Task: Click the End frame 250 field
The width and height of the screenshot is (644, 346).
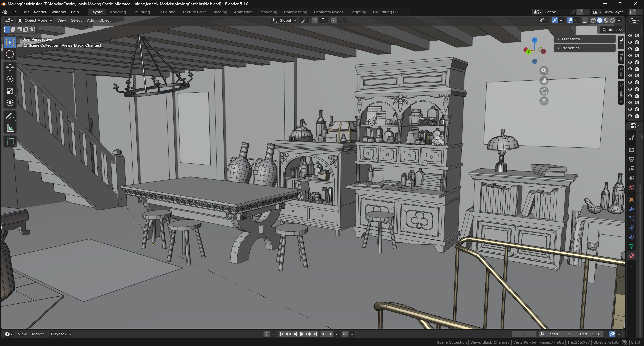Action: coord(589,334)
